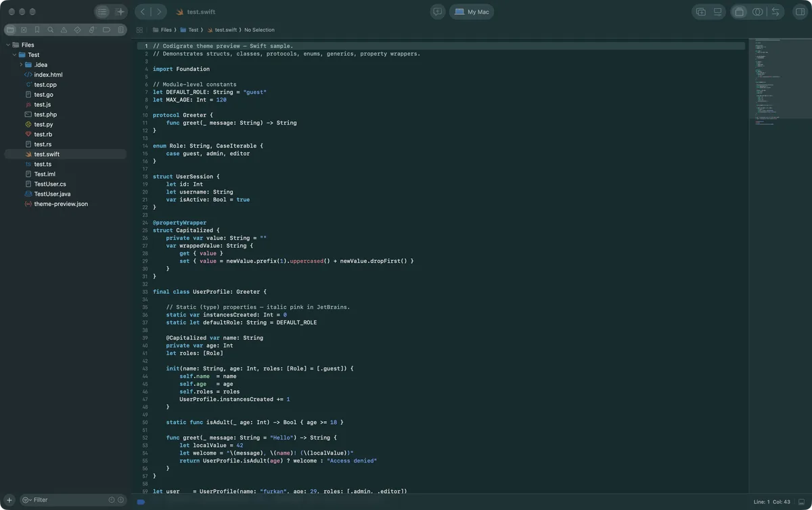
Task: Open the Source Control navigator tab
Action: pyautogui.click(x=24, y=30)
